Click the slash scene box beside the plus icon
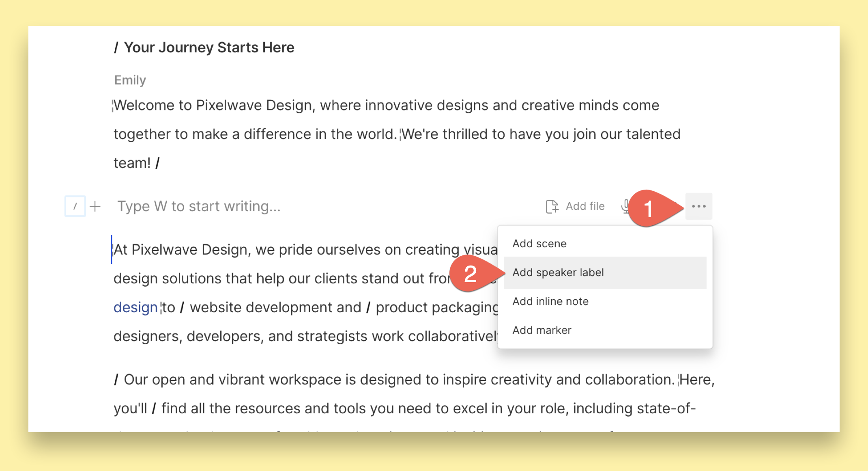 click(75, 206)
